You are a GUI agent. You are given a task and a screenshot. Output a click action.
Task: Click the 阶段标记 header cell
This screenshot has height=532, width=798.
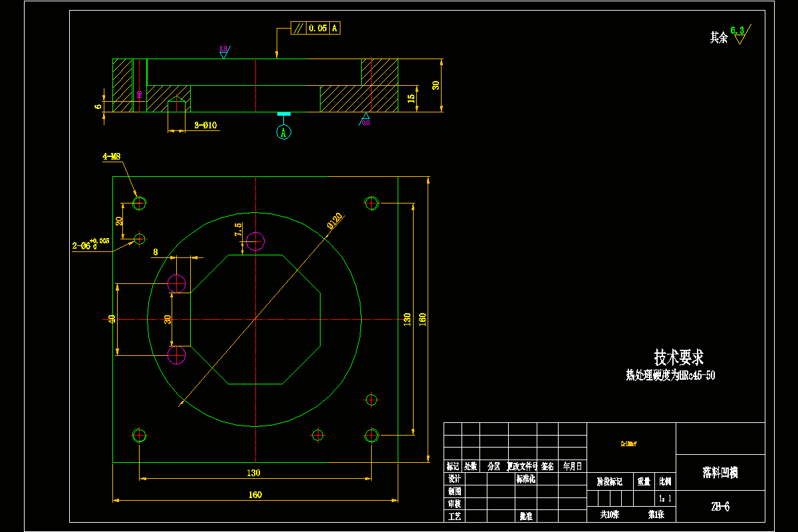tap(609, 481)
